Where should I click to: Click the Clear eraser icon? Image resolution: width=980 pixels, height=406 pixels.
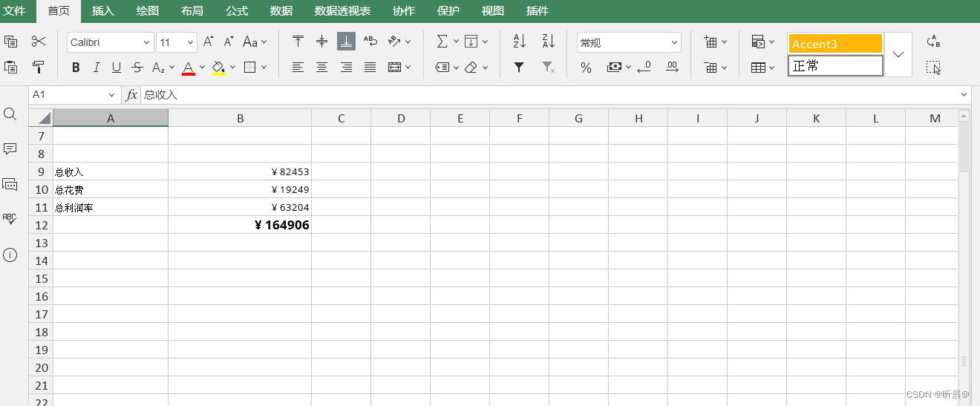click(471, 68)
